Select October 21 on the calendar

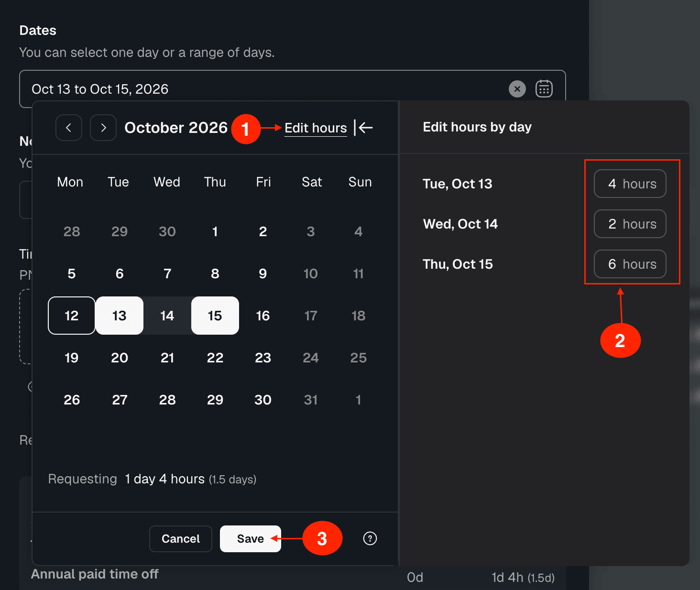coord(167,358)
